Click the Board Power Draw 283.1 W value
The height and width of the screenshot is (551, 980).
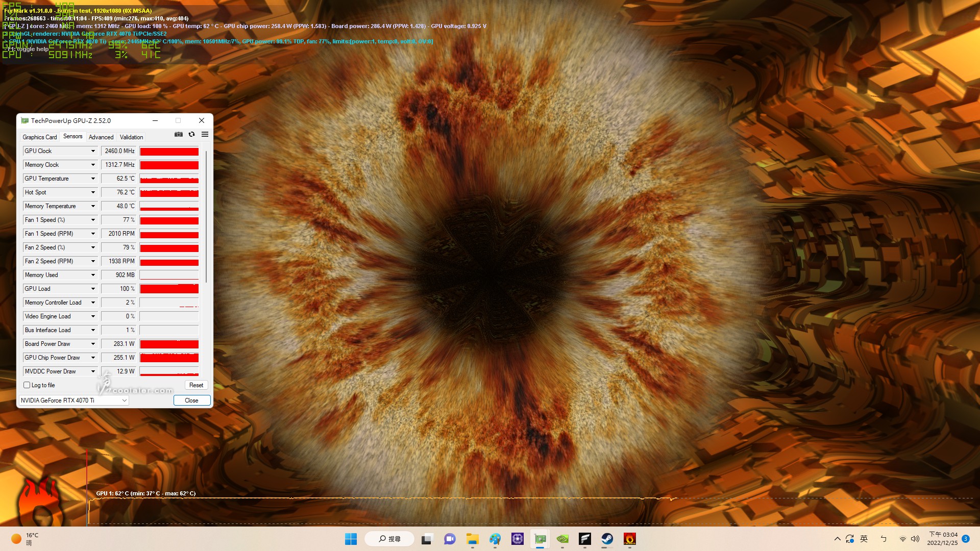pyautogui.click(x=119, y=344)
